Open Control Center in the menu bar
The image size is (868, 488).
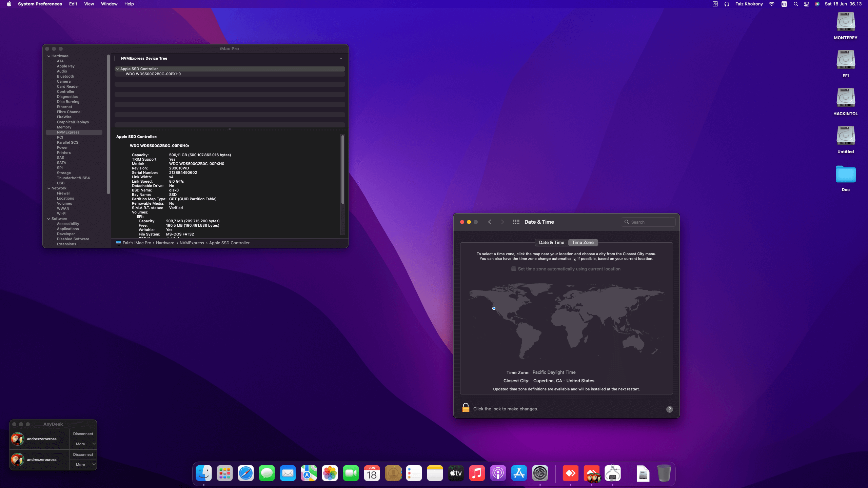pyautogui.click(x=807, y=4)
